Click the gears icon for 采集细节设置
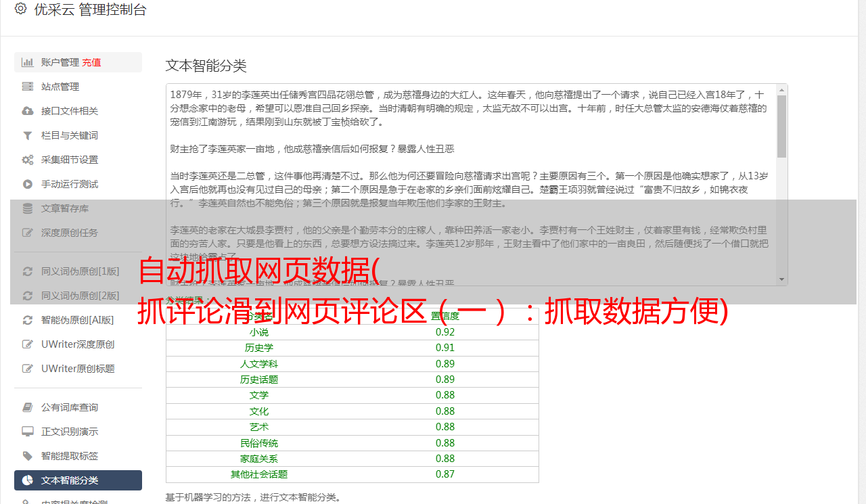This screenshot has width=866, height=504. (x=27, y=160)
